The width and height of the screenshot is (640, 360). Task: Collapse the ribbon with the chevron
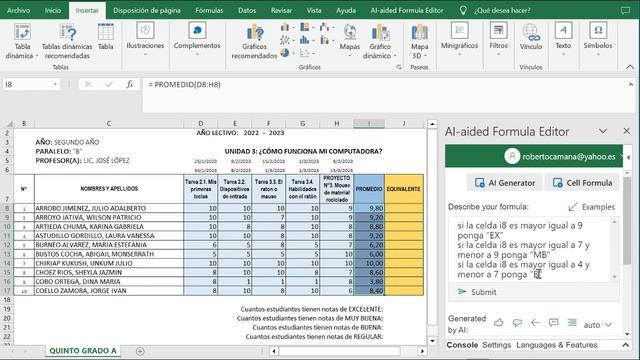pos(630,67)
